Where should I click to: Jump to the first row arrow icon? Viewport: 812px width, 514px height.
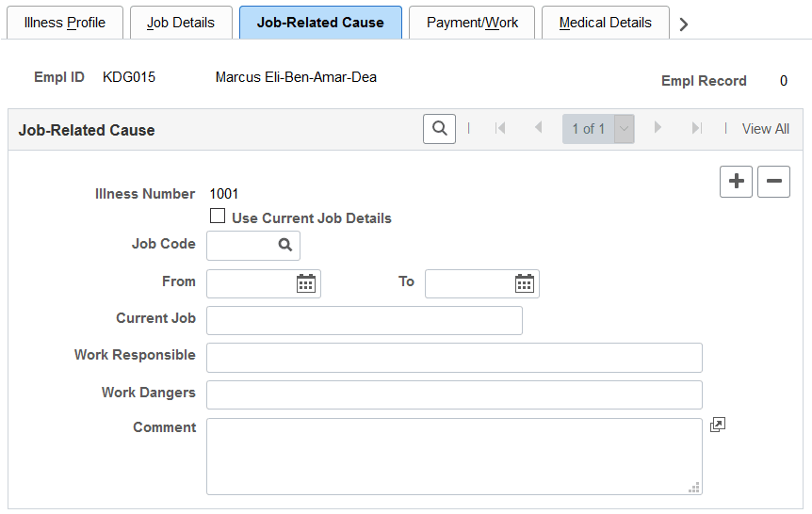500,128
